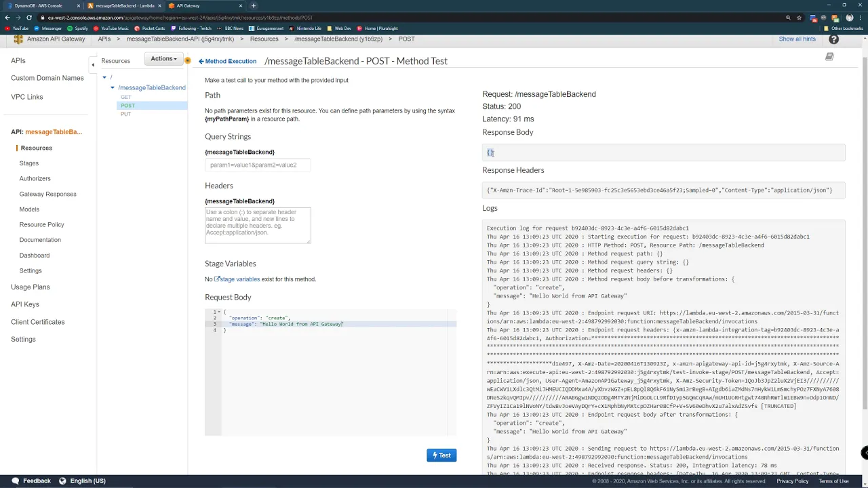Viewport: 868px width, 488px height.
Task: Click the Query Strings input field
Action: 258,165
